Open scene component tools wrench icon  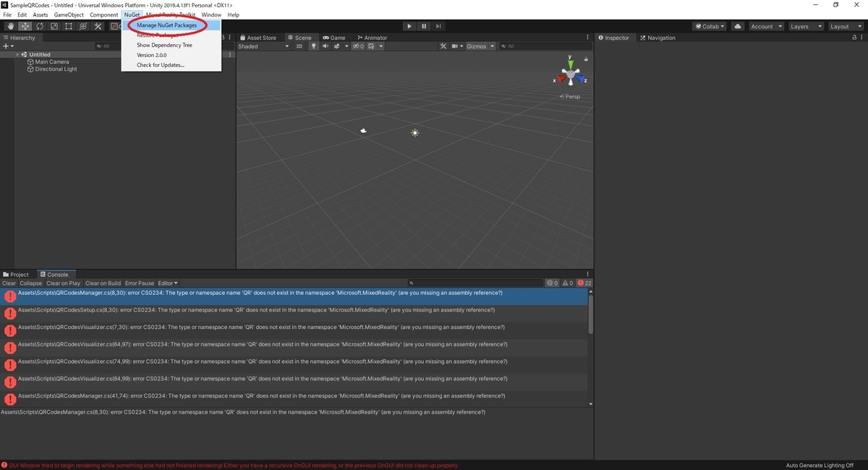tap(444, 46)
